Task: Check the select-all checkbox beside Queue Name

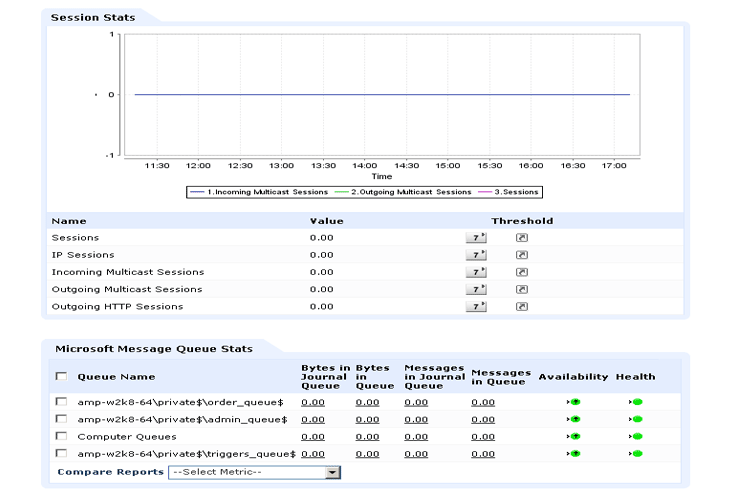Action: (x=61, y=376)
